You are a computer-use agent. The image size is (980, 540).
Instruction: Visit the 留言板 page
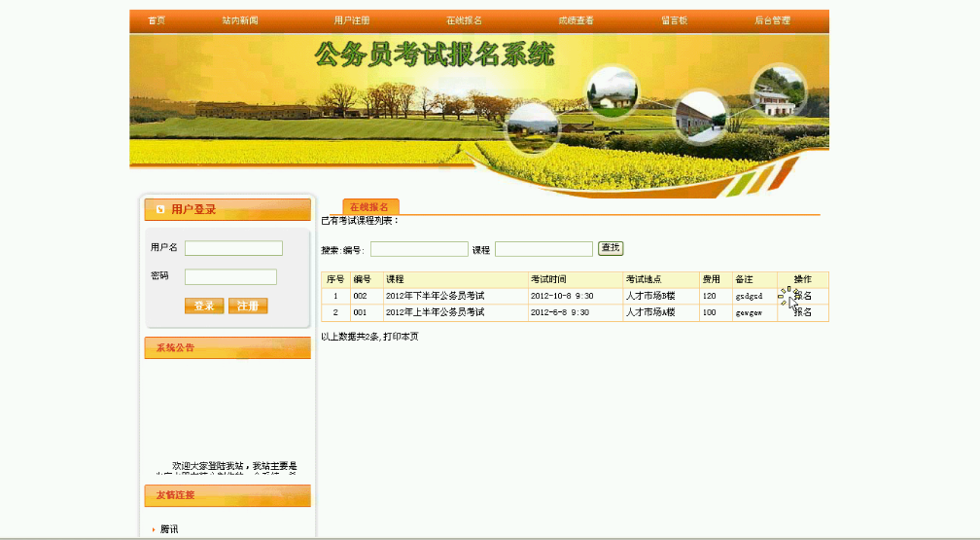[675, 20]
